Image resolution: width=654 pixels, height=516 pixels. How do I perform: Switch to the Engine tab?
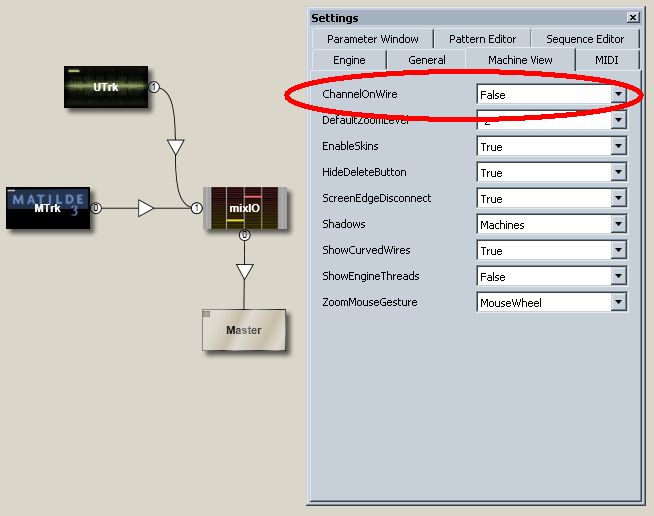(349, 60)
